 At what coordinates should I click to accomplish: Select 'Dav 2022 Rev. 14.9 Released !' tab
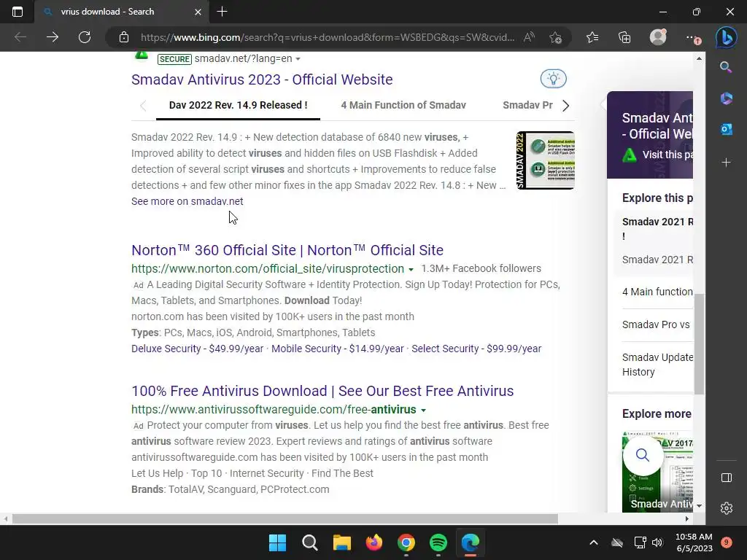click(x=239, y=105)
